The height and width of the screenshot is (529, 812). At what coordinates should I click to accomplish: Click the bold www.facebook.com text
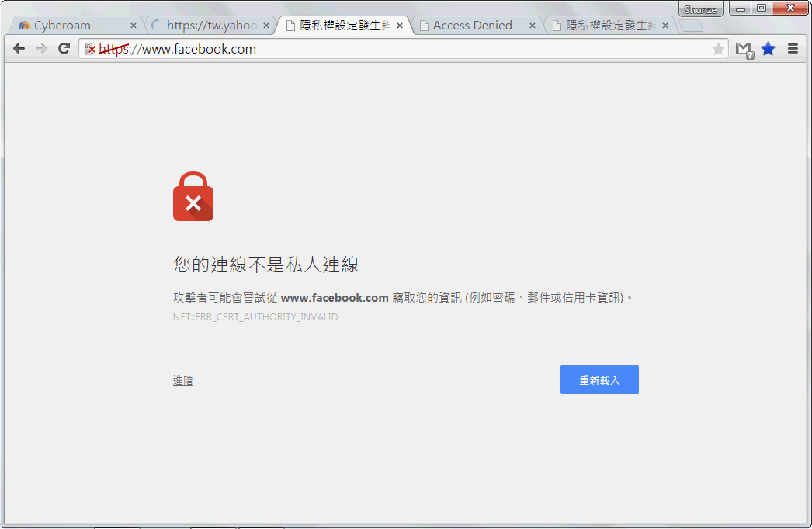pyautogui.click(x=335, y=298)
